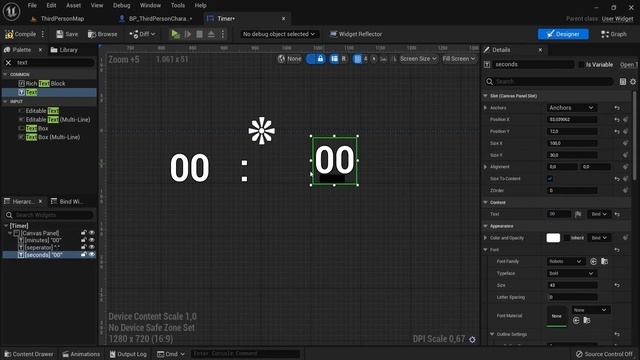Open the Content Drawer
The image size is (640, 360).
29,354
